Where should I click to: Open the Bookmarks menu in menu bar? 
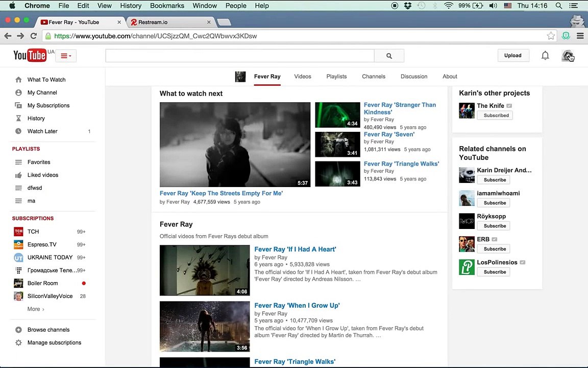167,6
